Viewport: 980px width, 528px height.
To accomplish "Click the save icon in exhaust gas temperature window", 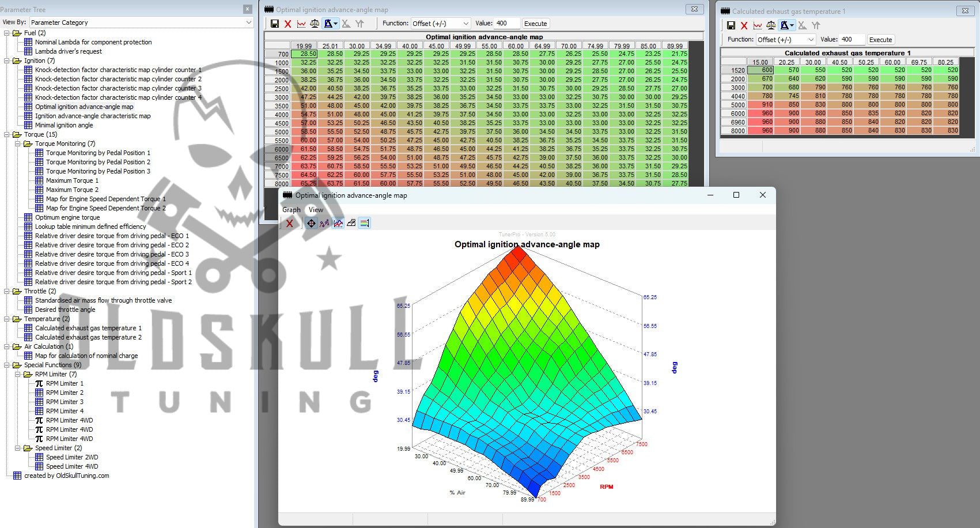I will point(731,25).
